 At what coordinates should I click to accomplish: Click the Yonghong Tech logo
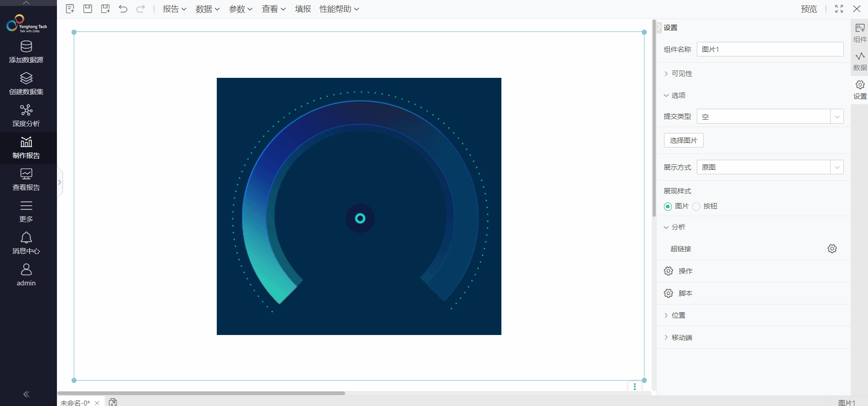point(26,24)
